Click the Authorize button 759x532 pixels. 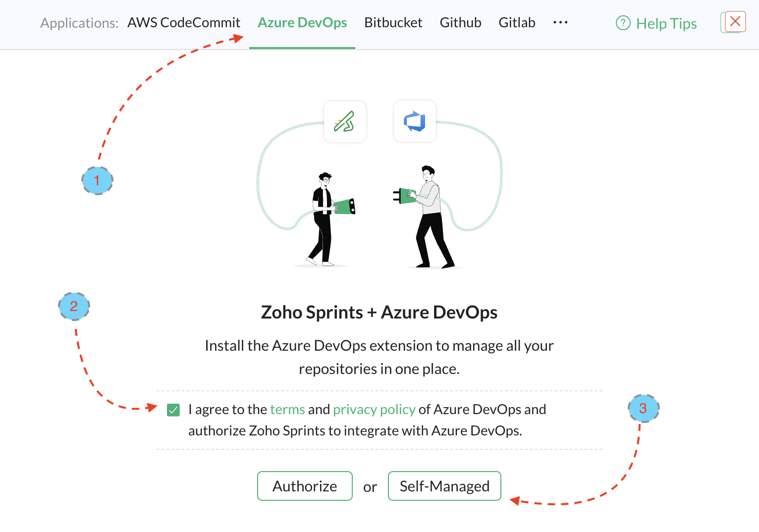pyautogui.click(x=305, y=486)
